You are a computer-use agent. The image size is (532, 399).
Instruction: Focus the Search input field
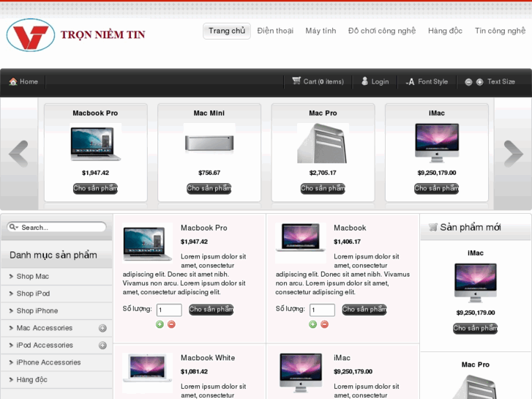(x=56, y=227)
